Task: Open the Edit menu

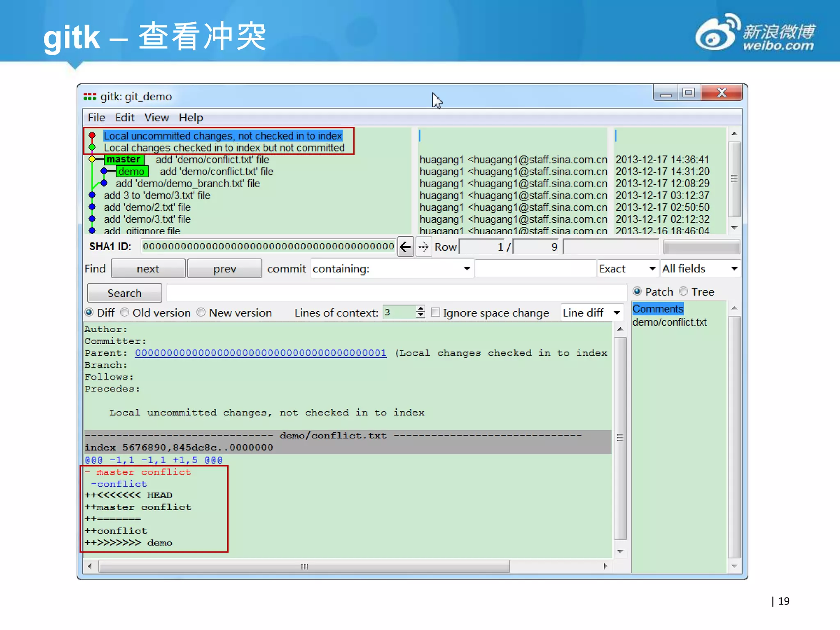Action: click(125, 118)
